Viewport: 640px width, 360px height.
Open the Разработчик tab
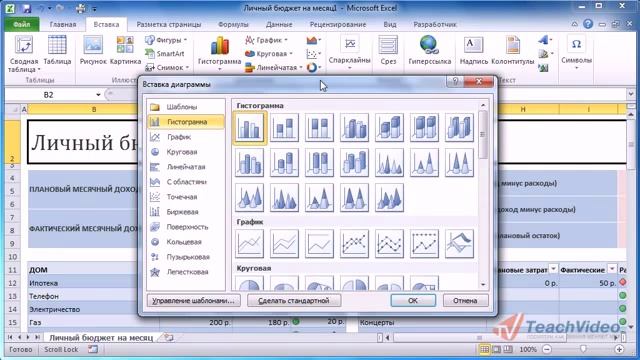(435, 24)
